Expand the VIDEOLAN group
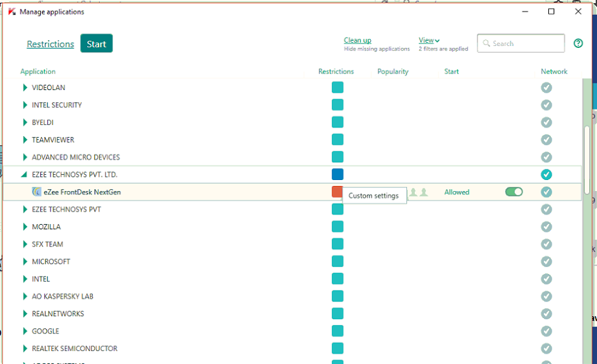The image size is (597, 364). click(25, 87)
